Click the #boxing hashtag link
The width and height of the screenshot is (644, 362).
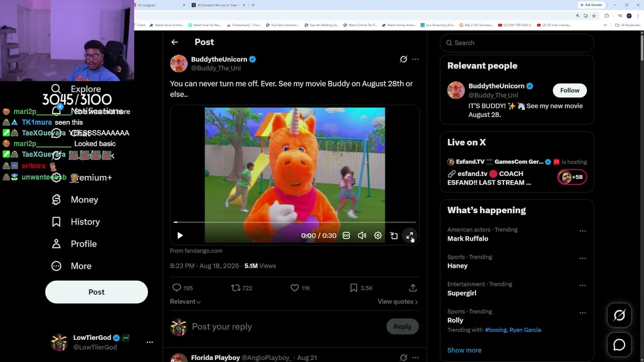click(x=496, y=330)
